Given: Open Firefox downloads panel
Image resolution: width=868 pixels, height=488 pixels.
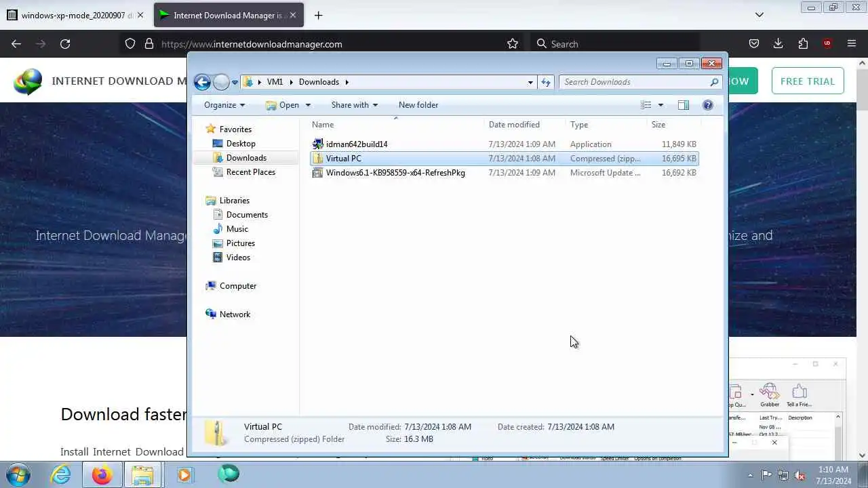Looking at the screenshot, I should (x=778, y=44).
